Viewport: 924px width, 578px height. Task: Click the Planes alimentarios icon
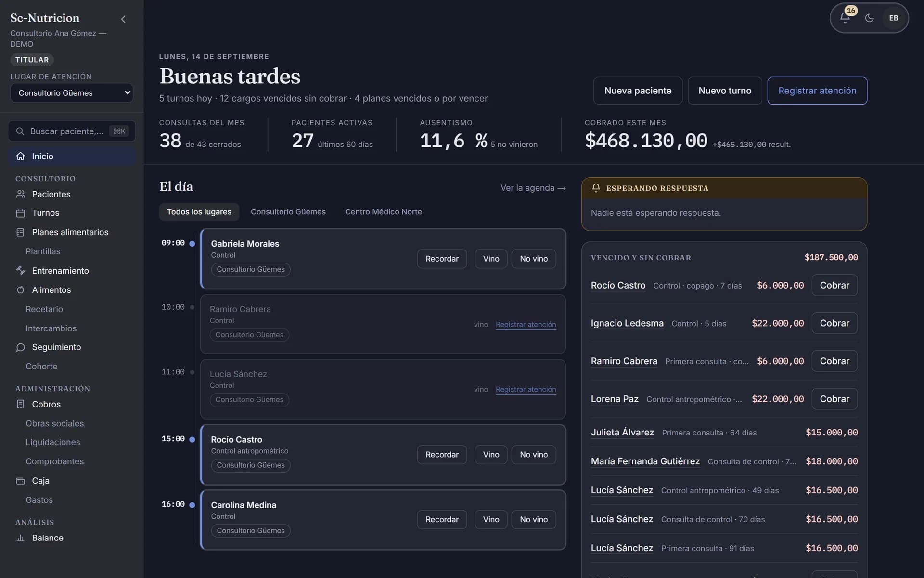[20, 232]
